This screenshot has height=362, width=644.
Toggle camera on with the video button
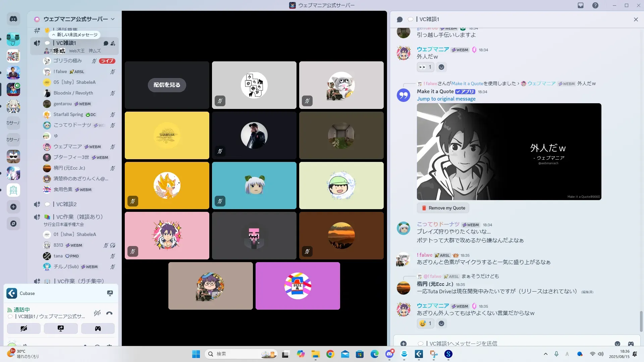24,328
